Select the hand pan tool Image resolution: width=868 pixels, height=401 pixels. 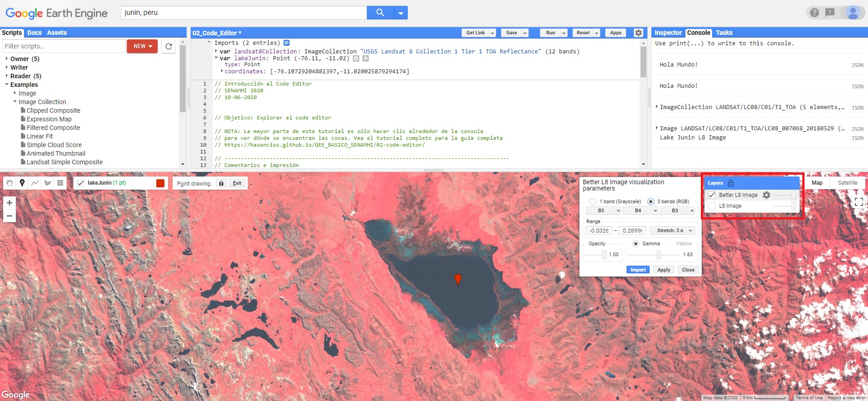(10, 183)
